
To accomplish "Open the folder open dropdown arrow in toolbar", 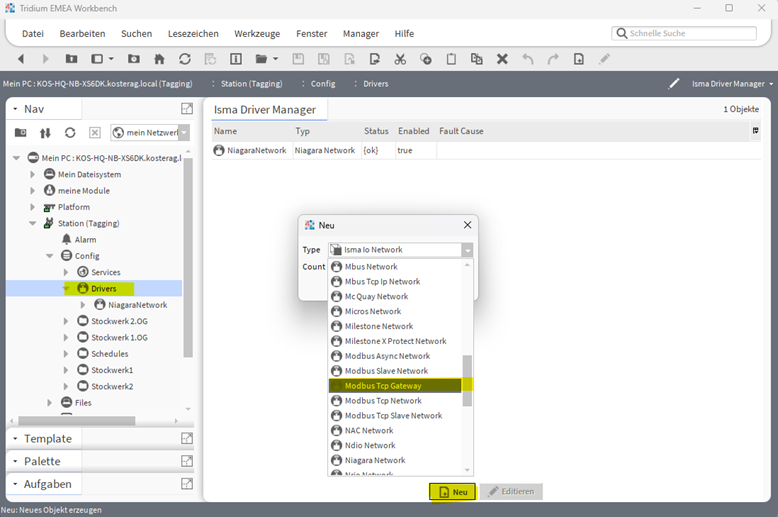I will (275, 59).
